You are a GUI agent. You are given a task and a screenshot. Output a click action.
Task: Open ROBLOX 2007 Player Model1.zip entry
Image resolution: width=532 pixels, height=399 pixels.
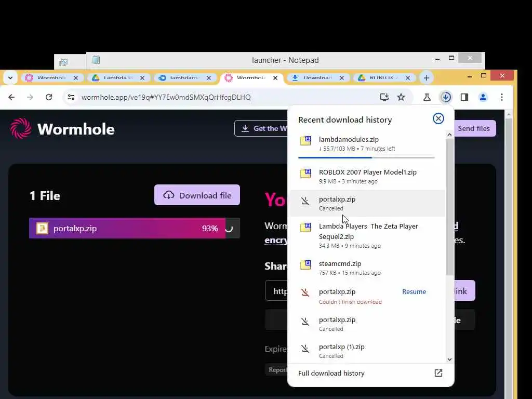366,176
